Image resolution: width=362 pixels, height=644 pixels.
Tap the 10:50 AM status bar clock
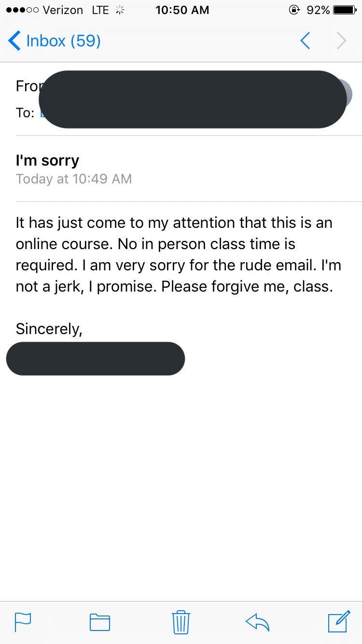(182, 10)
